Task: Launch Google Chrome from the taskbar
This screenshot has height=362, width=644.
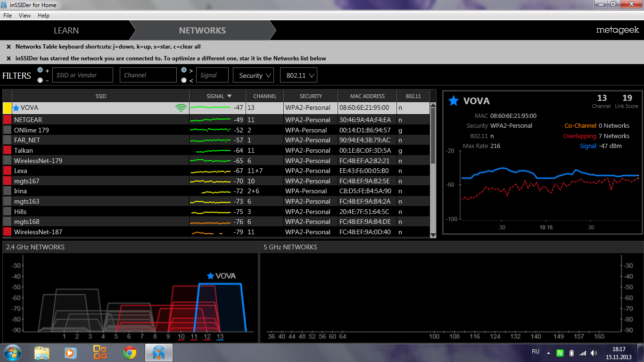Action: [130, 352]
